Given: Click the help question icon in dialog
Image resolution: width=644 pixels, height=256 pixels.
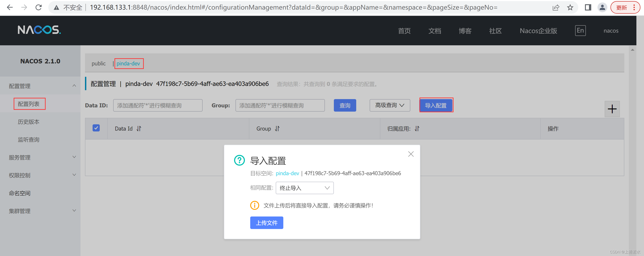Looking at the screenshot, I should coord(239,160).
